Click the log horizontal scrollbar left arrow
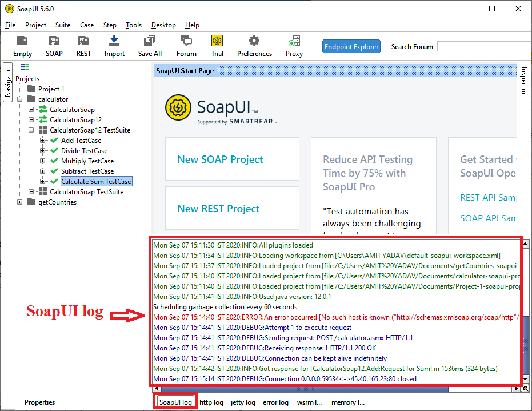532x411 pixels. 157,389
